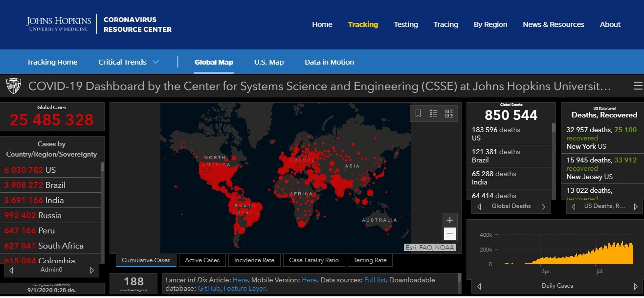Open the Tracking menu item

coord(363,24)
